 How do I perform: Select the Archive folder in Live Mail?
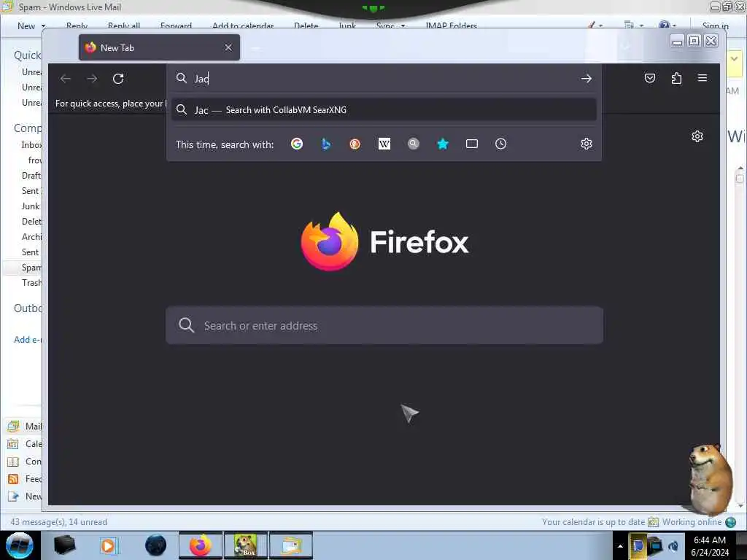[31, 237]
